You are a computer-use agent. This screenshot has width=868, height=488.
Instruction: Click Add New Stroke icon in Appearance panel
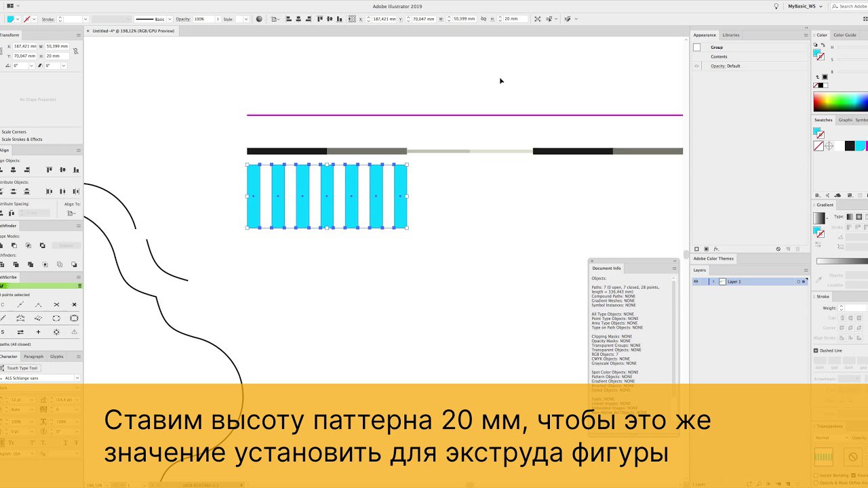coord(696,249)
